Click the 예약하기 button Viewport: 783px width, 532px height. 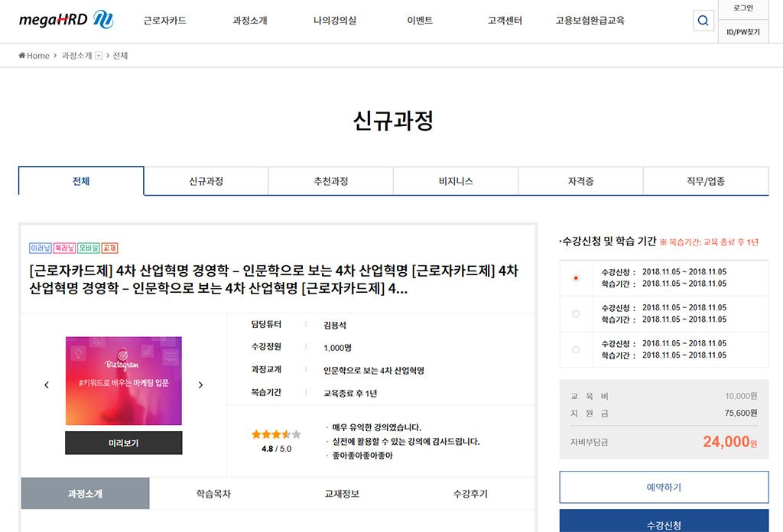[664, 487]
